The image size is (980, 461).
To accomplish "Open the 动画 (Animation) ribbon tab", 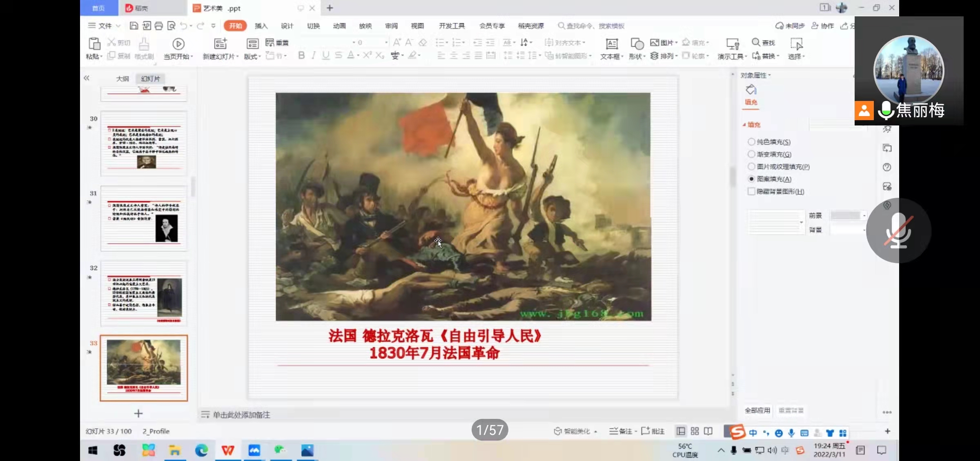I will click(339, 26).
